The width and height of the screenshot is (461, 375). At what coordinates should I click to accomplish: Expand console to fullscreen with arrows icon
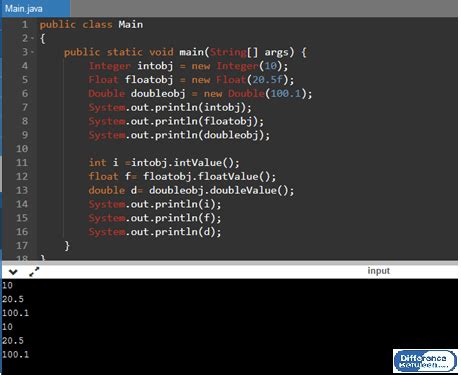[x=34, y=272]
